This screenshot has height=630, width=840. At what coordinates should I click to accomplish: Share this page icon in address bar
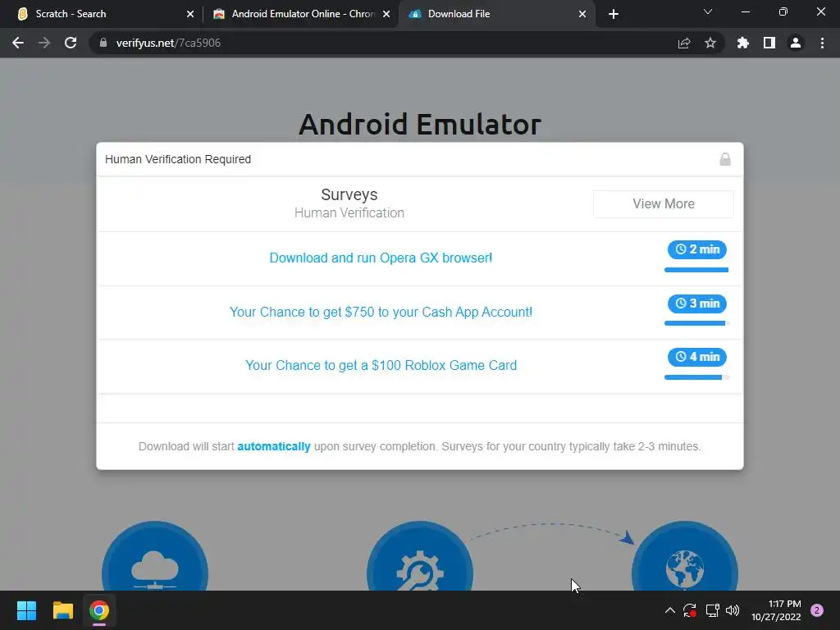(684, 43)
